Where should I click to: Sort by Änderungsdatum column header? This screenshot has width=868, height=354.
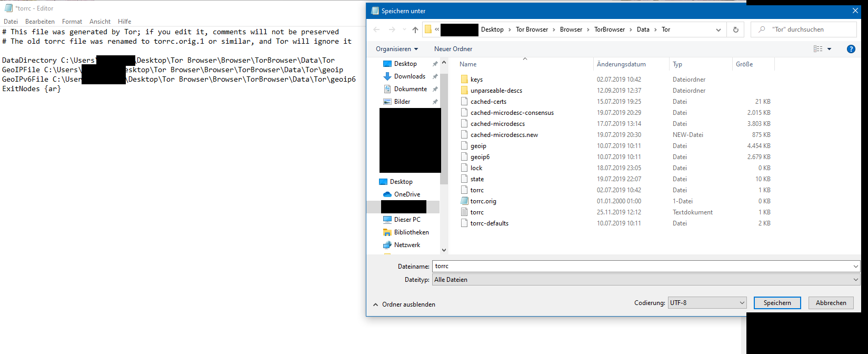coord(621,64)
